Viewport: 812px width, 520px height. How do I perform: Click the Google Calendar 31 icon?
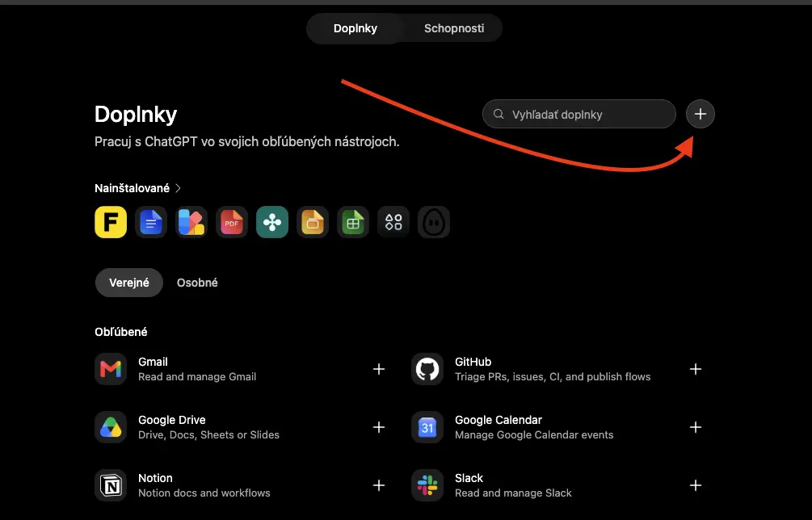(x=427, y=427)
